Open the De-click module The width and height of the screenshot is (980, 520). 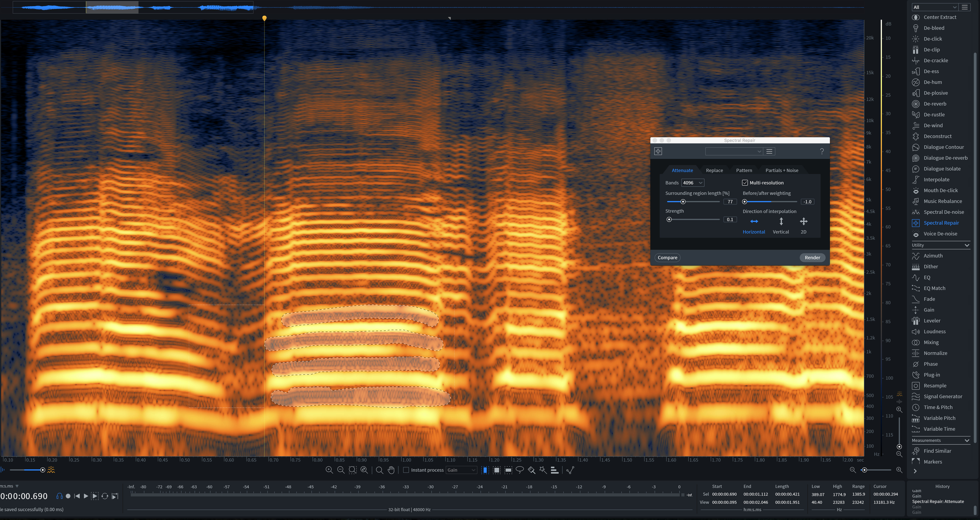coord(932,39)
